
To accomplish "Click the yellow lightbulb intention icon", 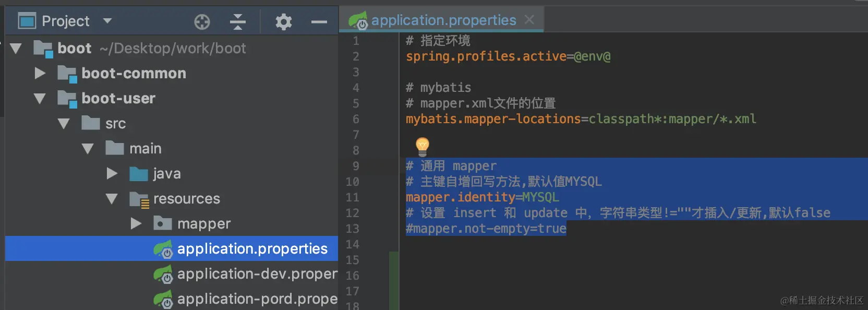I will pos(422,147).
